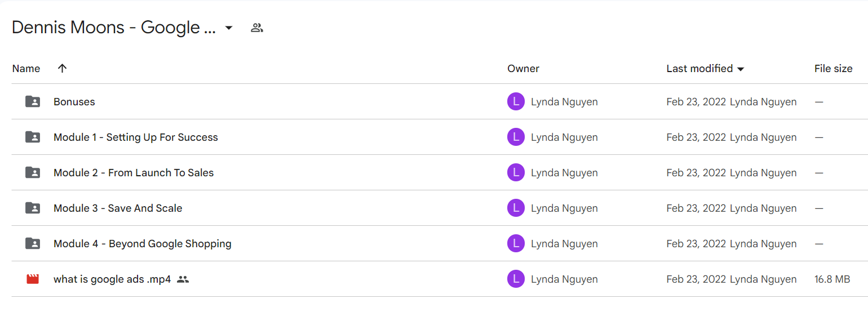Click Lynda Nguyen avatar in Bonuses row

[x=516, y=102]
